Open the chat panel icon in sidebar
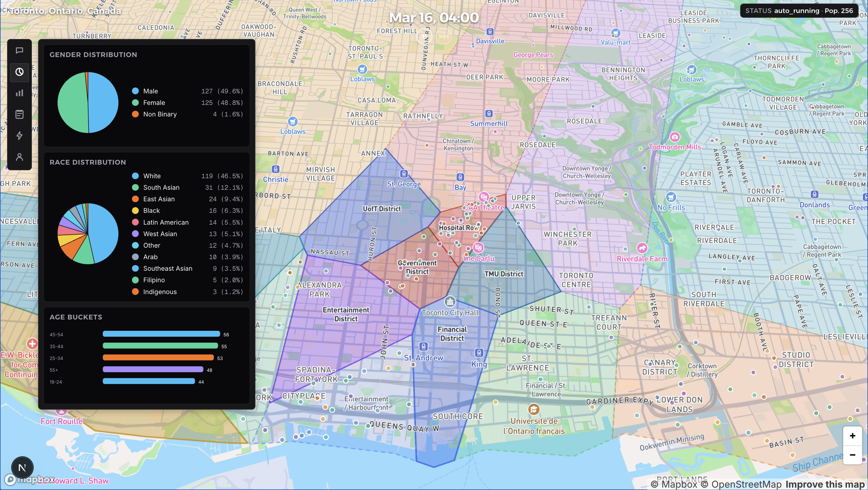Screen dimensions: 868x490 [x=19, y=51]
